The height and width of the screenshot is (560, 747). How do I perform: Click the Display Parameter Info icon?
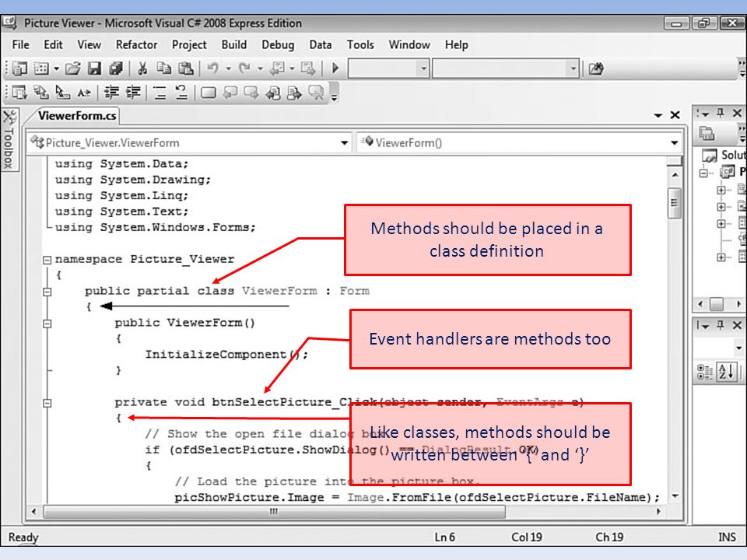[41, 92]
